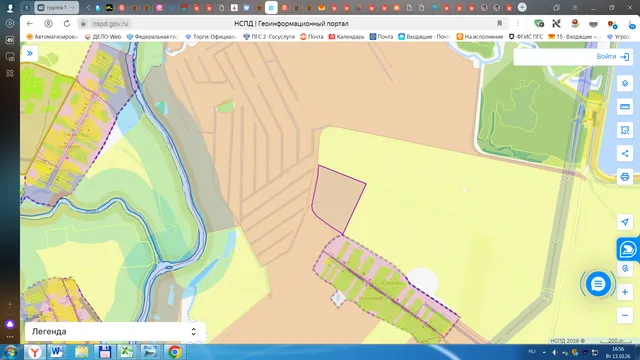The width and height of the screenshot is (640, 360).
Task: Open the blue assistant side tab
Action: (x=628, y=249)
